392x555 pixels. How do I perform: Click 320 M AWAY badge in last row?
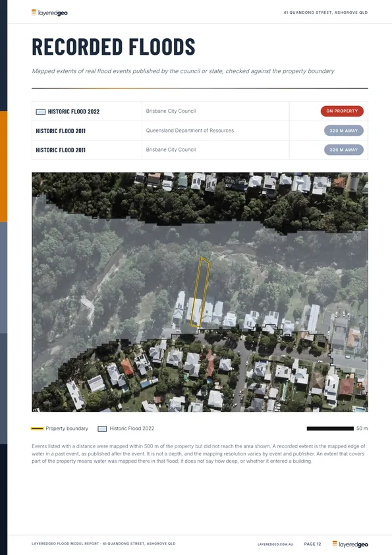pos(344,150)
